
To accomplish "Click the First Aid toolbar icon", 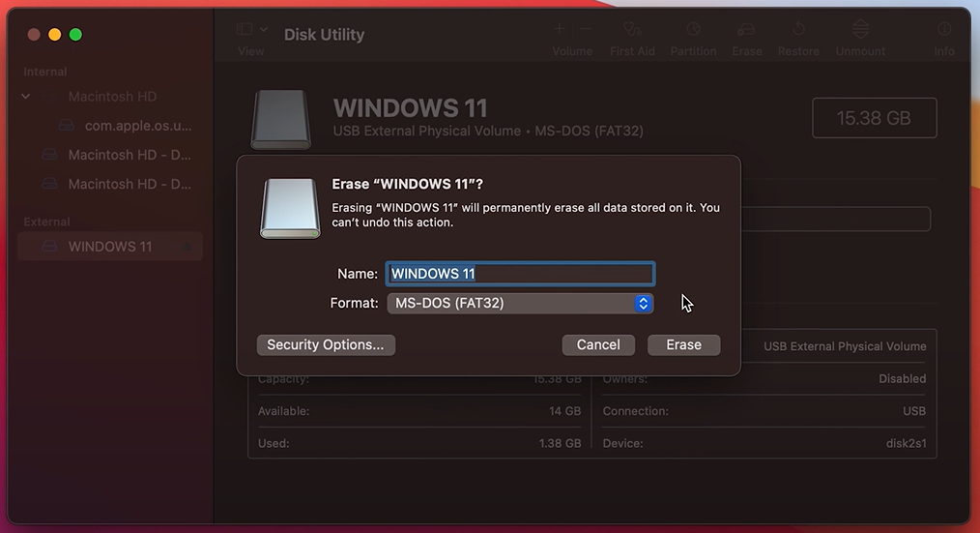I will pos(632,29).
